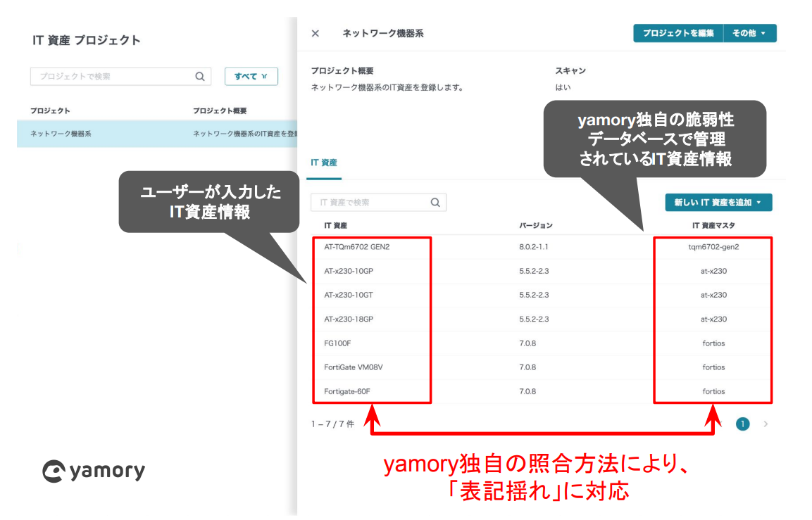The height and width of the screenshot is (520, 812).
Task: Click the tqm6702-gen2 asset master entry
Action: [713, 247]
